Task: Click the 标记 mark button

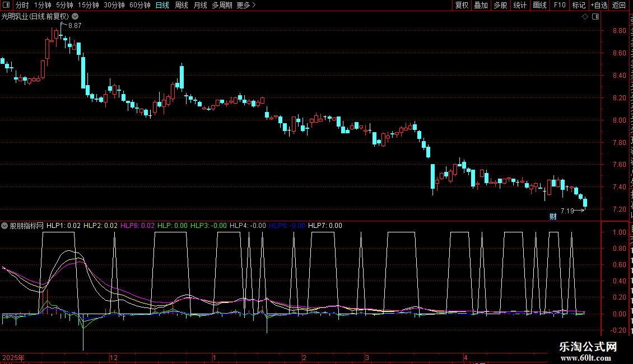Action: tap(579, 5)
